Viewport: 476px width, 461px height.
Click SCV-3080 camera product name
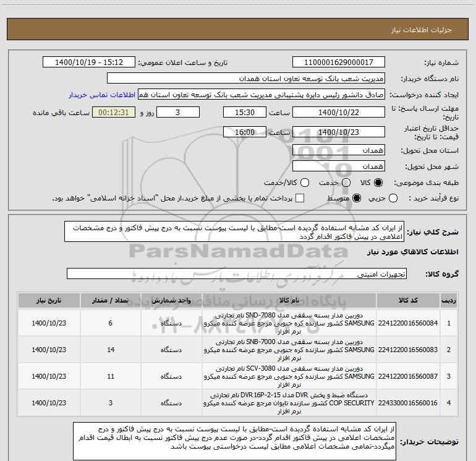(289, 376)
